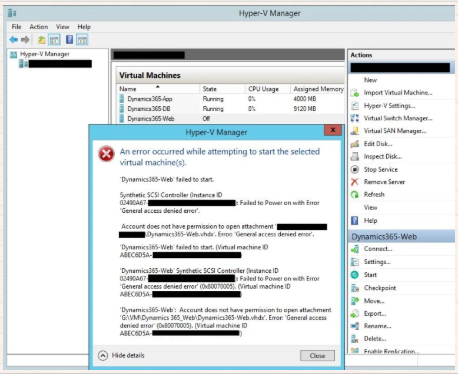Click the Help icon in Actions pane

click(355, 220)
